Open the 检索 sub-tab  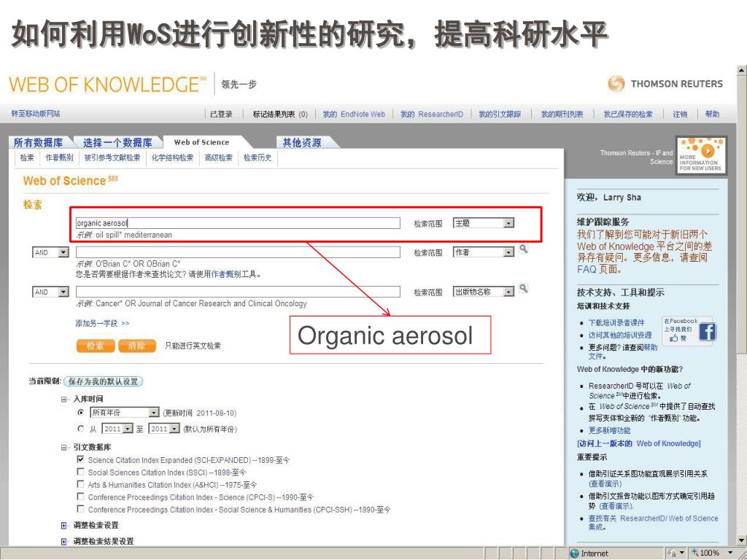pyautogui.click(x=27, y=157)
